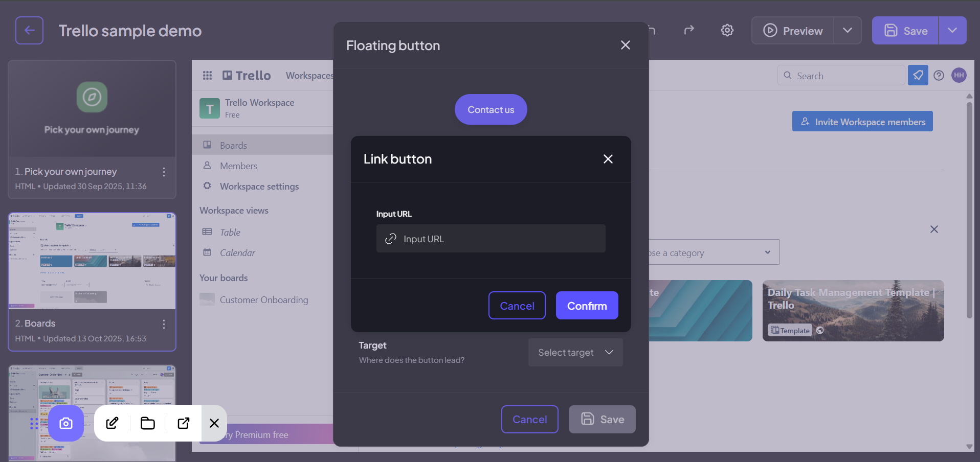Click the Trello Search field
The width and height of the screenshot is (980, 462).
pos(841,76)
